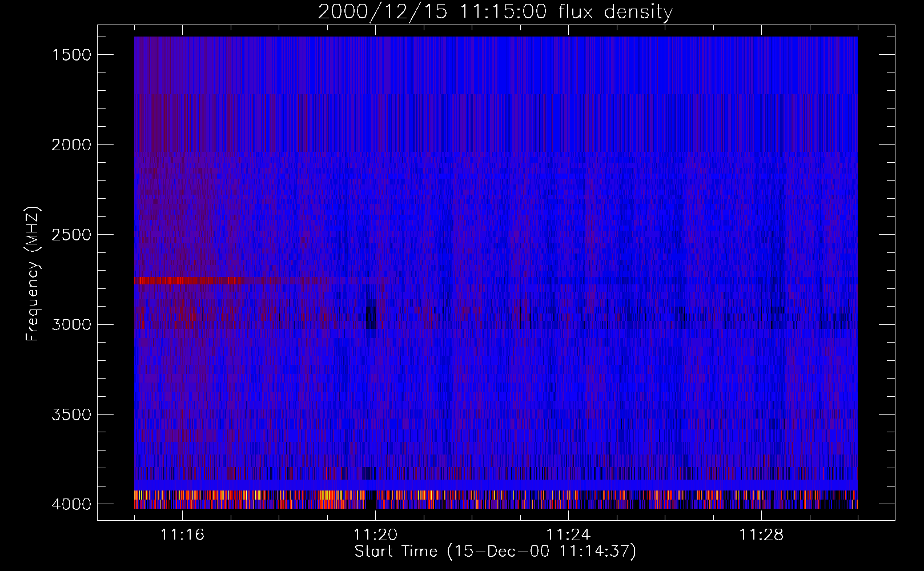Click the 4000 frequency tick label
Image resolution: width=924 pixels, height=571 pixels.
tap(71, 504)
